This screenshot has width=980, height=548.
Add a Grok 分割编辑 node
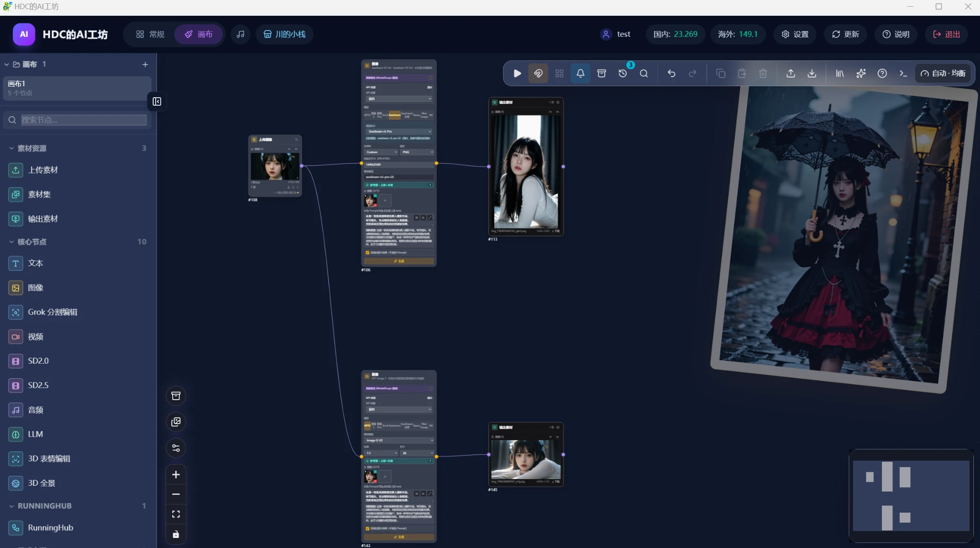coord(77,313)
